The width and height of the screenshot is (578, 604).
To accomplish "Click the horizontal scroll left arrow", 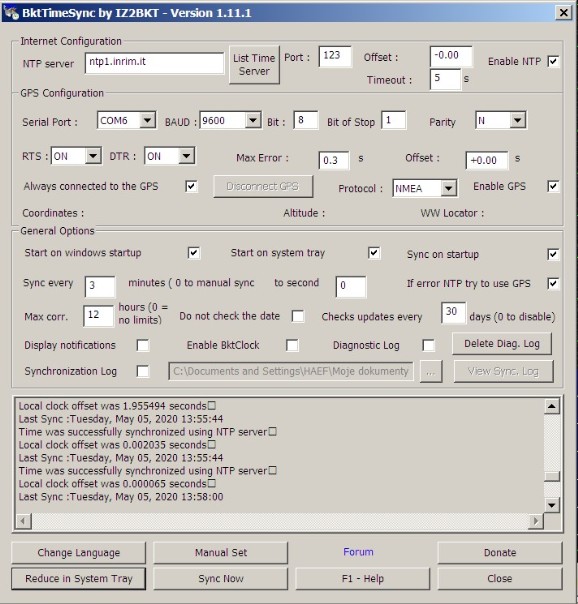I will click(x=23, y=521).
